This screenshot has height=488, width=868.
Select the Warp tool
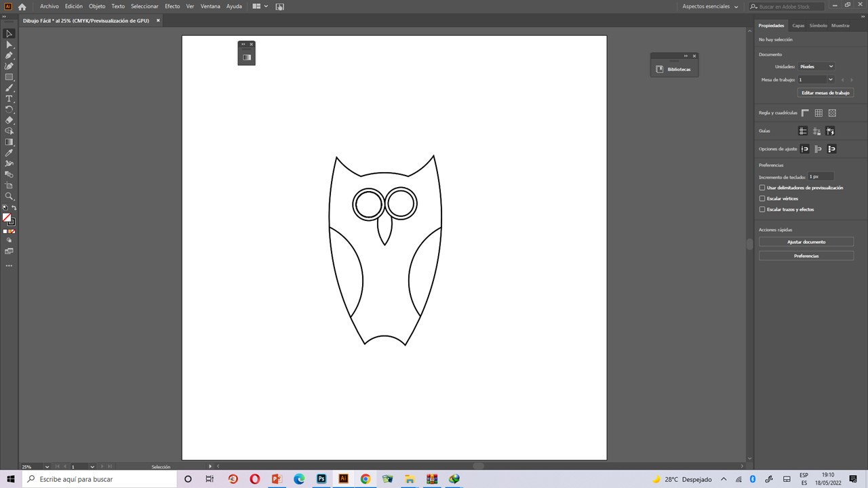pos(9,163)
